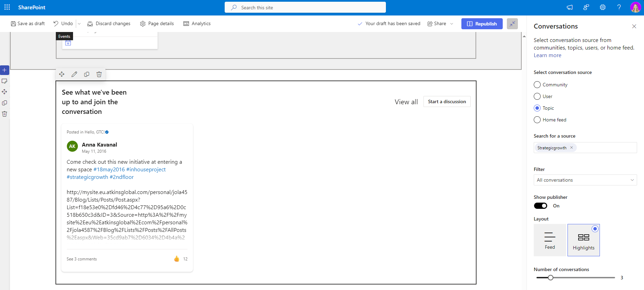Click the thumbs up like icon

click(x=177, y=259)
